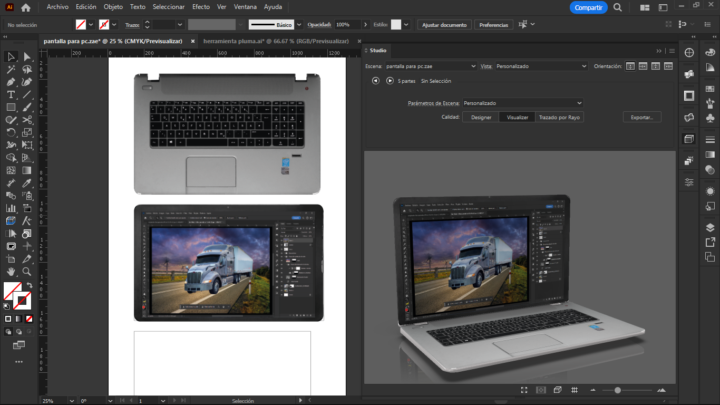This screenshot has height=405, width=720.
Task: Select the Hand tool
Action: click(11, 271)
